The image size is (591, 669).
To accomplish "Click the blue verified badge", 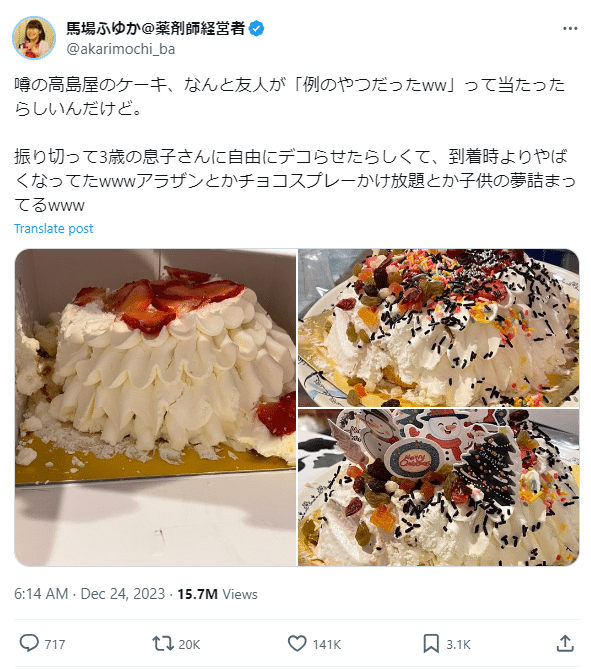I will (x=256, y=29).
